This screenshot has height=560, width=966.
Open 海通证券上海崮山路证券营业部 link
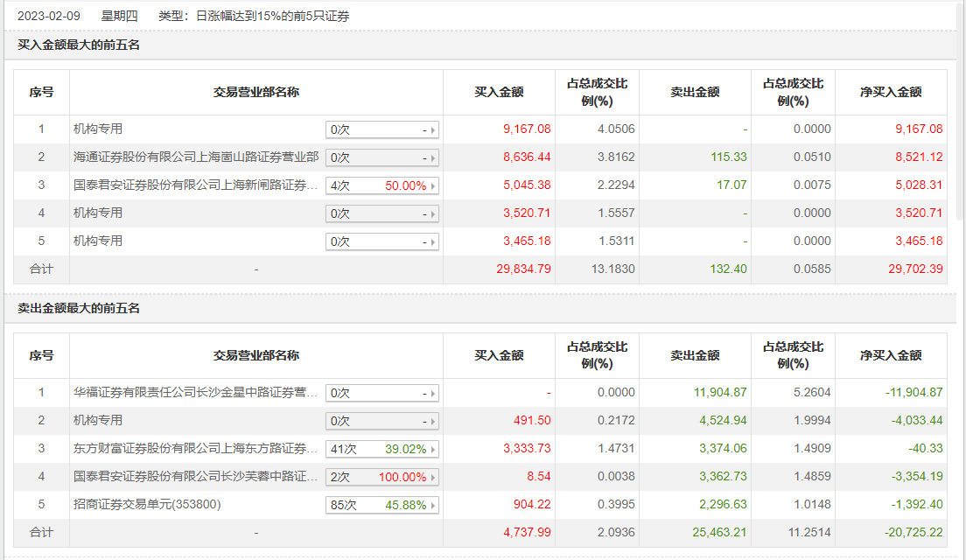[x=196, y=157]
